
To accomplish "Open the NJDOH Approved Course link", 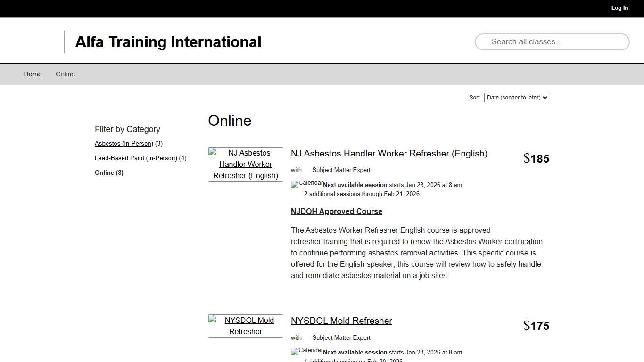I will click(336, 211).
